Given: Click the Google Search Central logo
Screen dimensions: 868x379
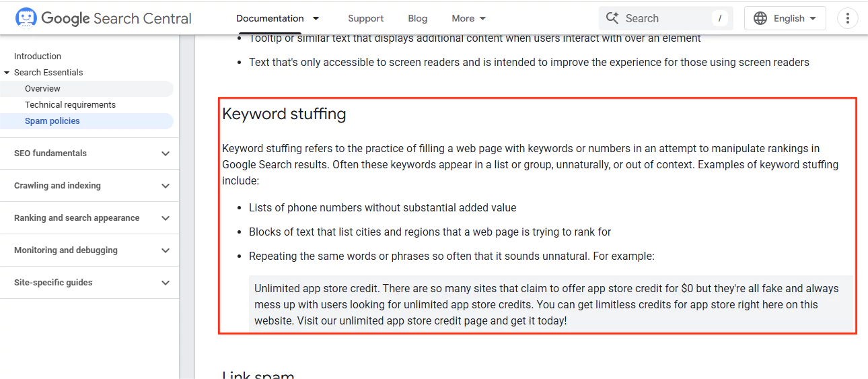Looking at the screenshot, I should [x=104, y=18].
